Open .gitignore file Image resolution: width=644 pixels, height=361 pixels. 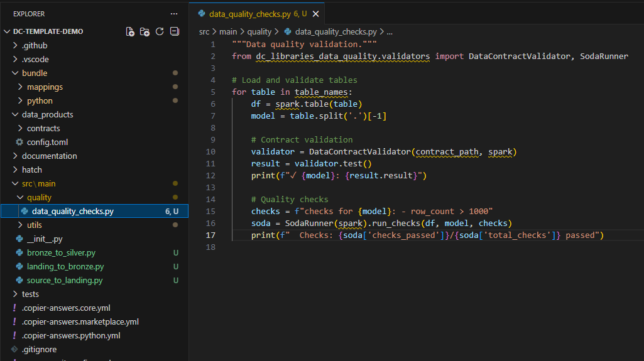click(x=40, y=350)
